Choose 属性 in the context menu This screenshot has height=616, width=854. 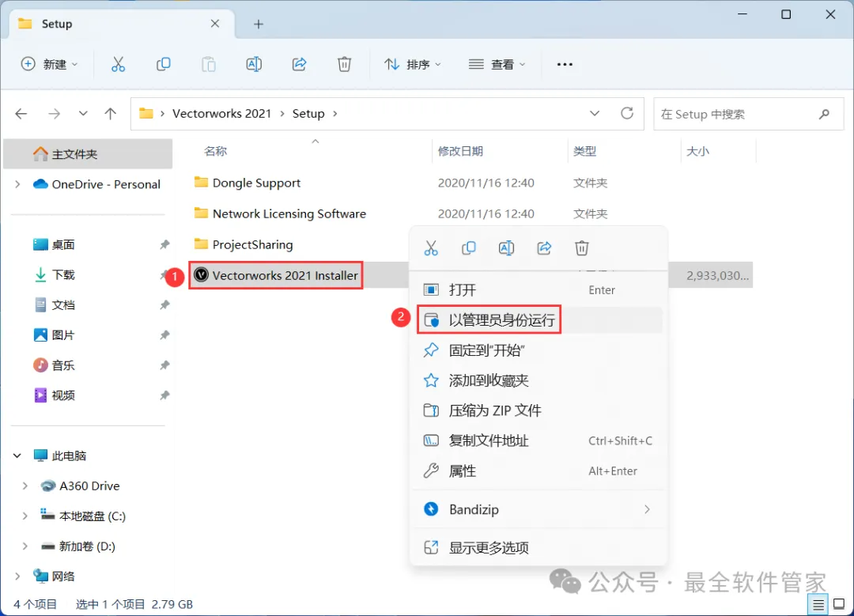point(539,471)
